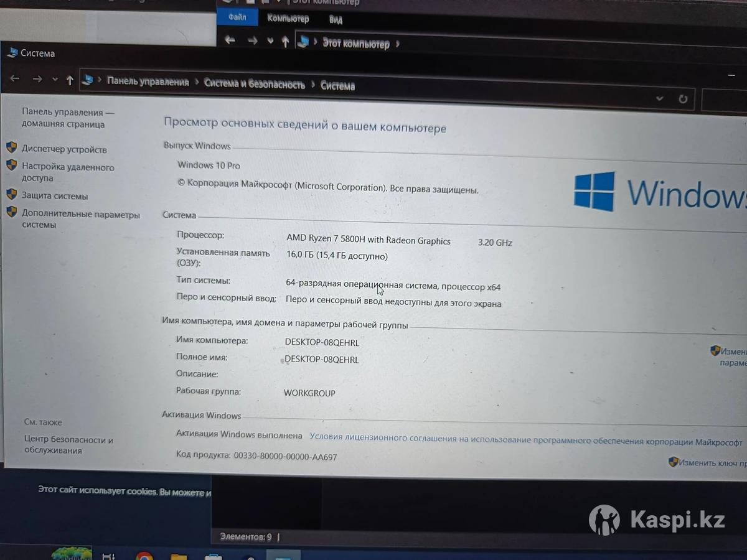Refresh the Система window
747x560 pixels.
[x=683, y=99]
